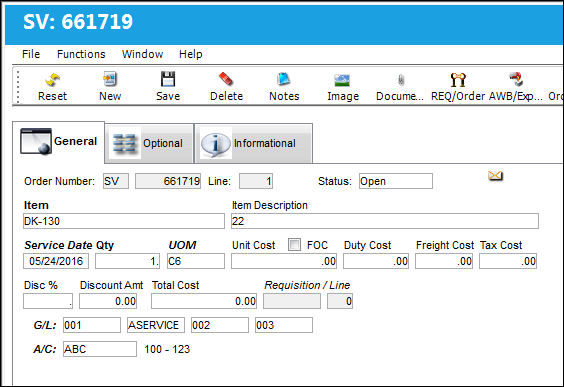The image size is (564, 387).
Task: Create a new record with New icon
Action: click(x=110, y=79)
